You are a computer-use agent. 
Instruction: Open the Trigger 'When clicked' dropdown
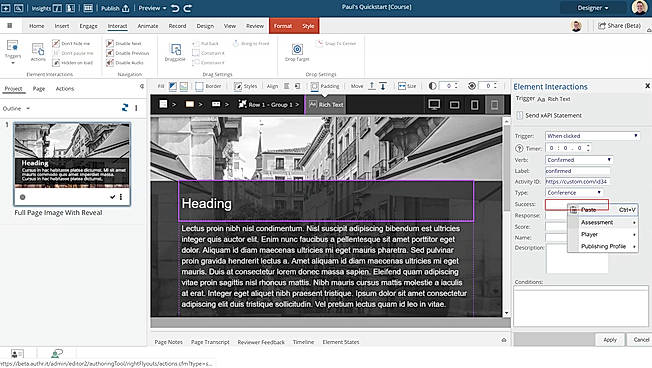pyautogui.click(x=592, y=136)
